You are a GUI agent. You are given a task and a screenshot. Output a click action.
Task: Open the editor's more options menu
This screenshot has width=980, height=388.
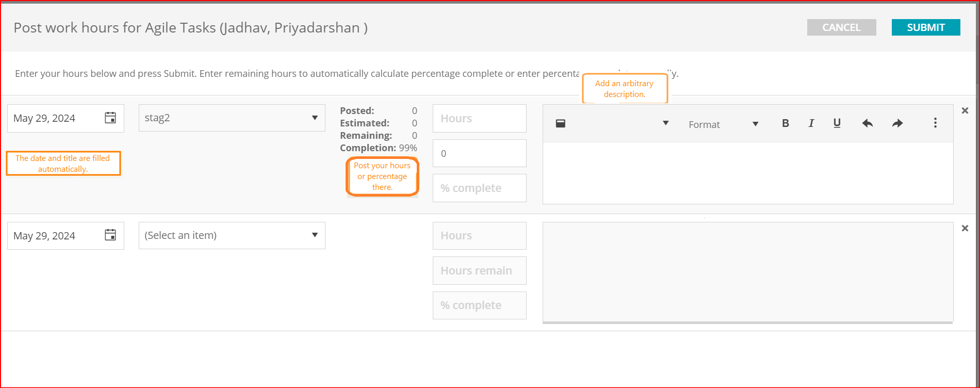935,123
